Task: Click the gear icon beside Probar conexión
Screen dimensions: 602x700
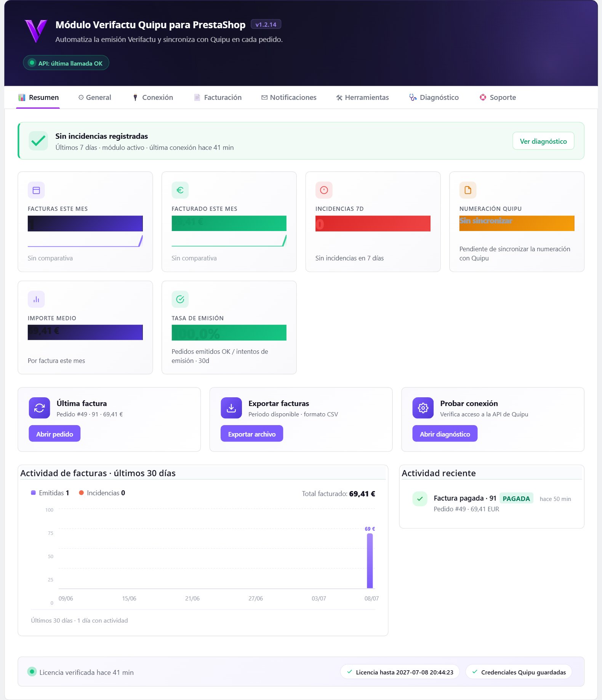Action: pyautogui.click(x=423, y=408)
